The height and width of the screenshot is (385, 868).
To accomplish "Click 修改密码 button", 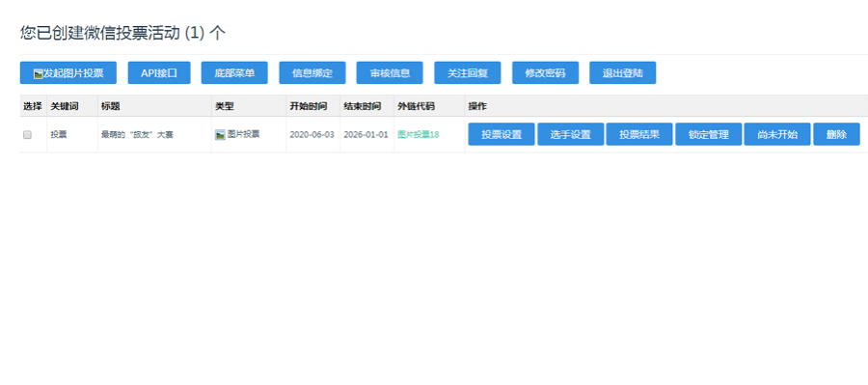I will click(545, 72).
